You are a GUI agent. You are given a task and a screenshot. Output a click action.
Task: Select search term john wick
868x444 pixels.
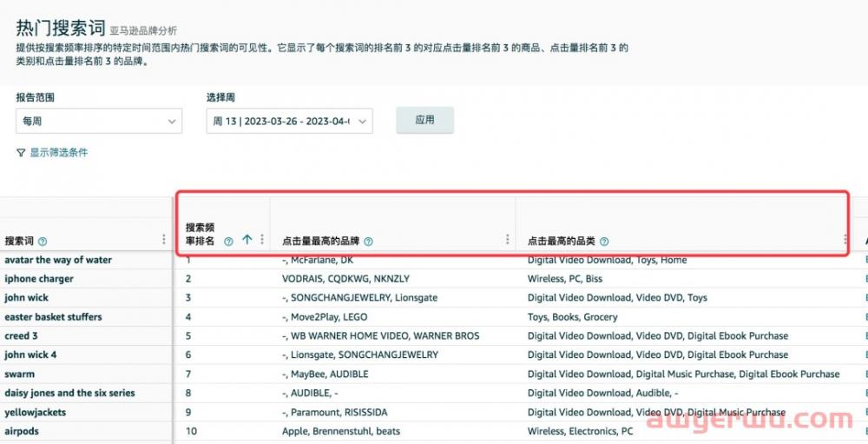(x=27, y=298)
